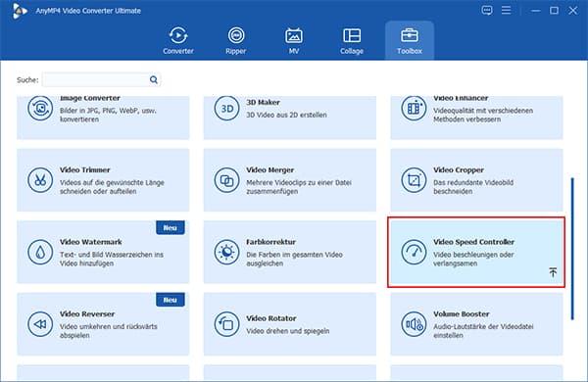Image resolution: width=588 pixels, height=382 pixels.
Task: Open the hamburger menu in title bar
Action: click(x=506, y=10)
